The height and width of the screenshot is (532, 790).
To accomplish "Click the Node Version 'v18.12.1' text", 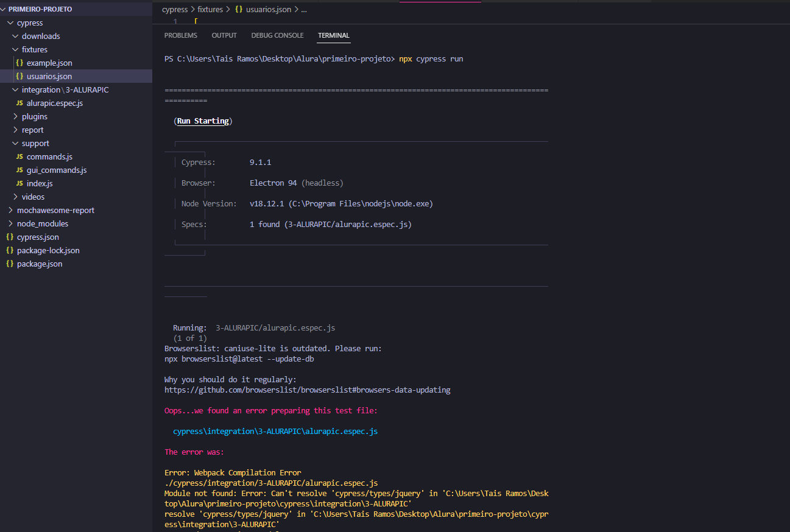I will 267,204.
